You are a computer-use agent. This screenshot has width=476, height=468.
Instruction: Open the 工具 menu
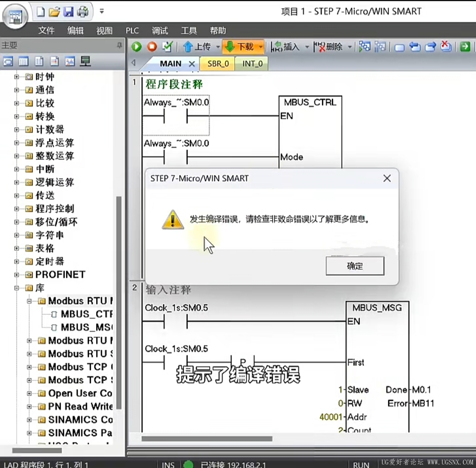point(189,30)
